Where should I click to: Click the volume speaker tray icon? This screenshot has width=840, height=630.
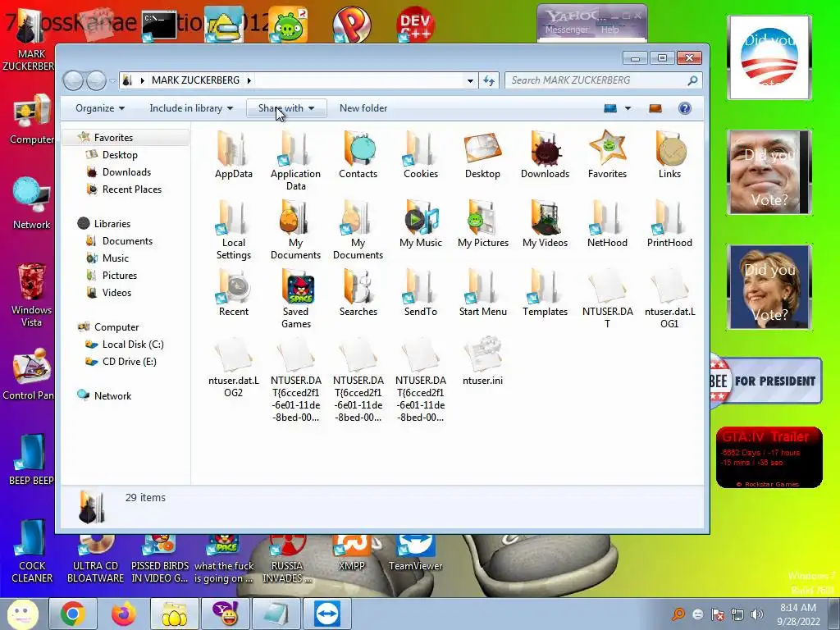pos(756,614)
